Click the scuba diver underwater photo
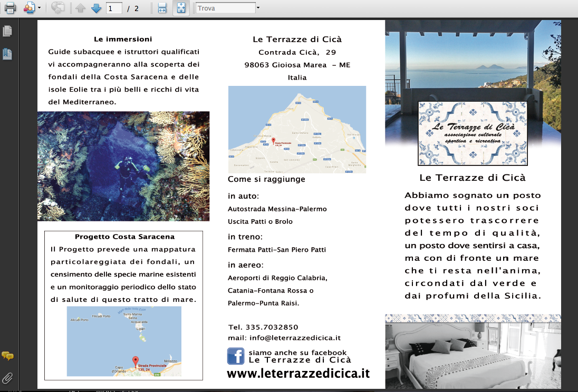 tap(123, 166)
